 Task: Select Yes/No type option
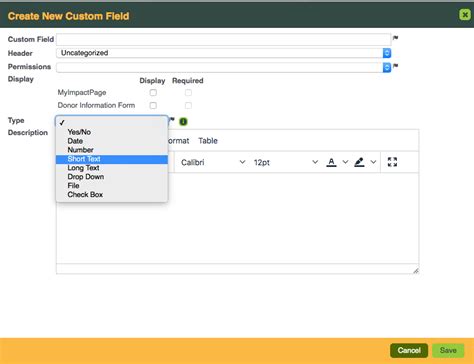[112, 132]
